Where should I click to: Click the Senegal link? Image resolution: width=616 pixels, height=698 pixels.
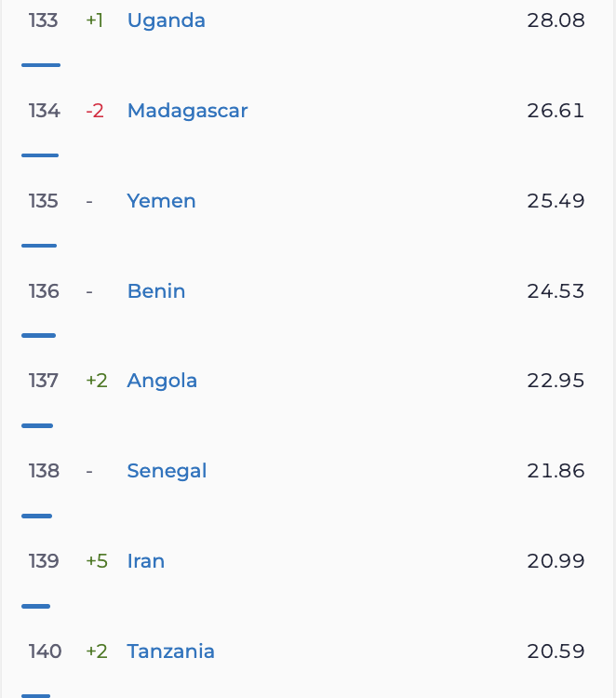click(167, 471)
